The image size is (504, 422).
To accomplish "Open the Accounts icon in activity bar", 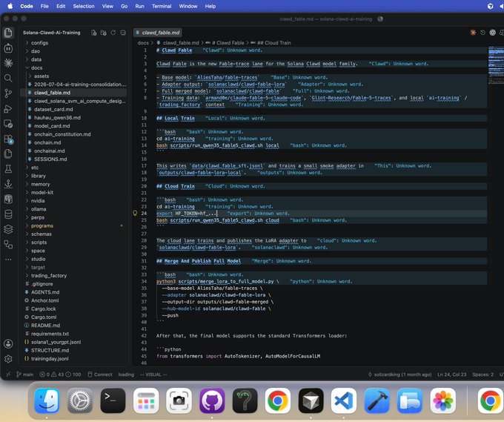I will [x=8, y=344].
